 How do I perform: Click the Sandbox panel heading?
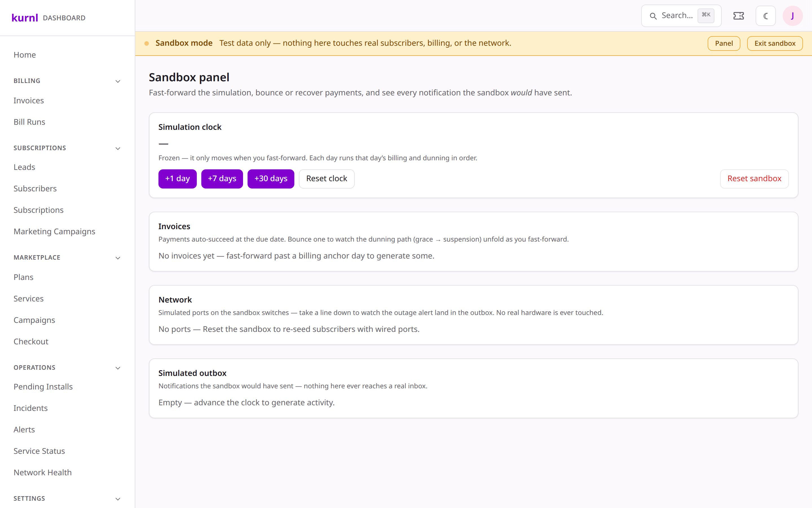[189, 77]
